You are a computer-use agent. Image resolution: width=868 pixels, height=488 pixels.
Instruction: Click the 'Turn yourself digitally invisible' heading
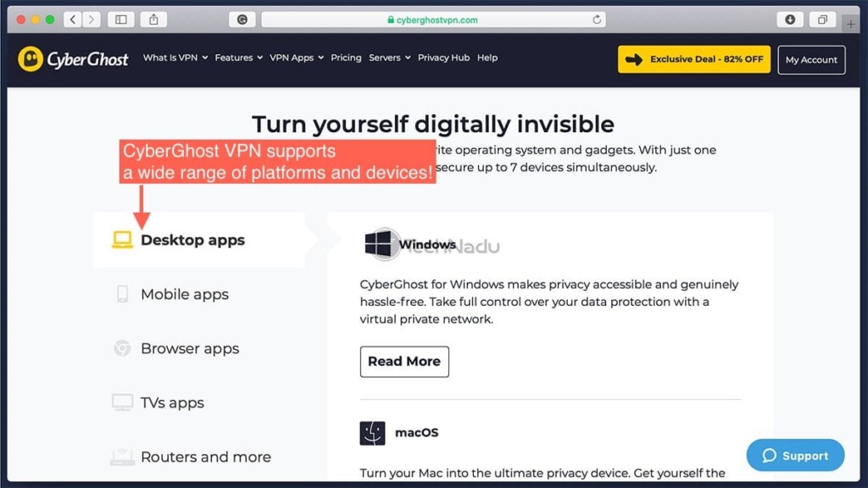pos(433,124)
